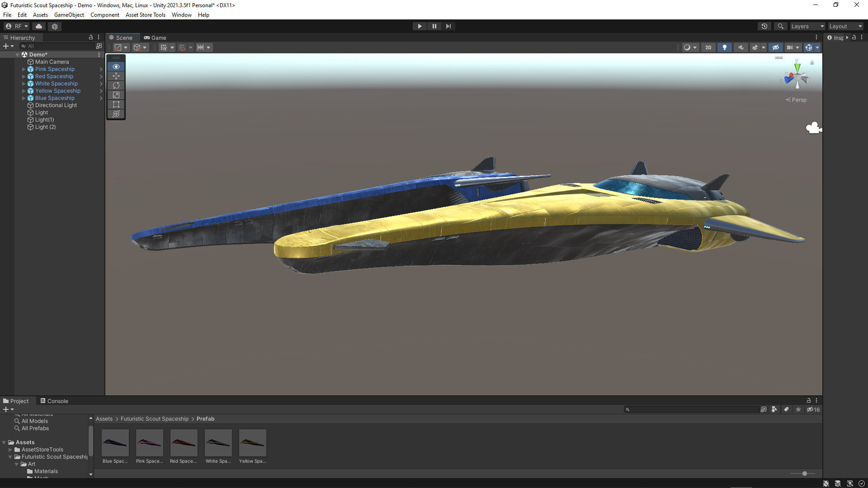Image resolution: width=868 pixels, height=488 pixels.
Task: Toggle 2D scene view mode
Action: [x=708, y=47]
